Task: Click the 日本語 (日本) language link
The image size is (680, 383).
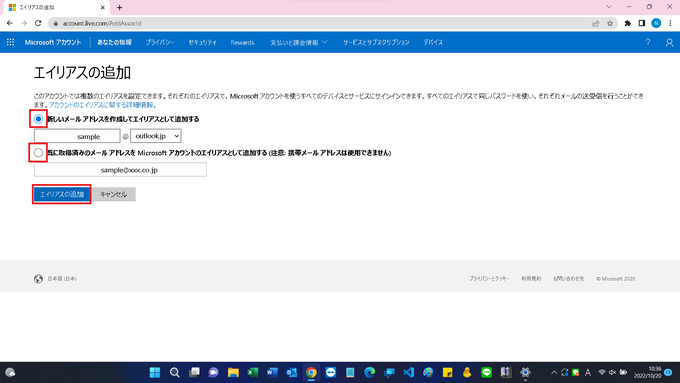Action: (62, 278)
